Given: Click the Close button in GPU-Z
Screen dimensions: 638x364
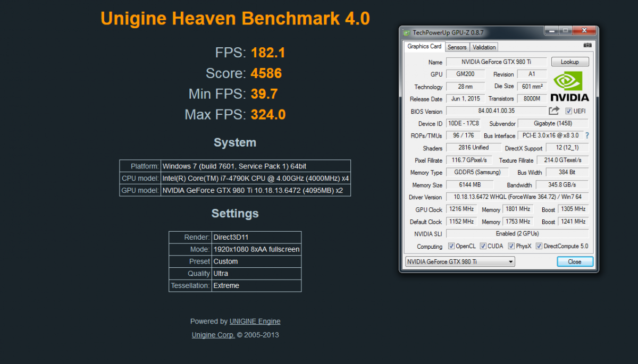Looking at the screenshot, I should (x=575, y=261).
